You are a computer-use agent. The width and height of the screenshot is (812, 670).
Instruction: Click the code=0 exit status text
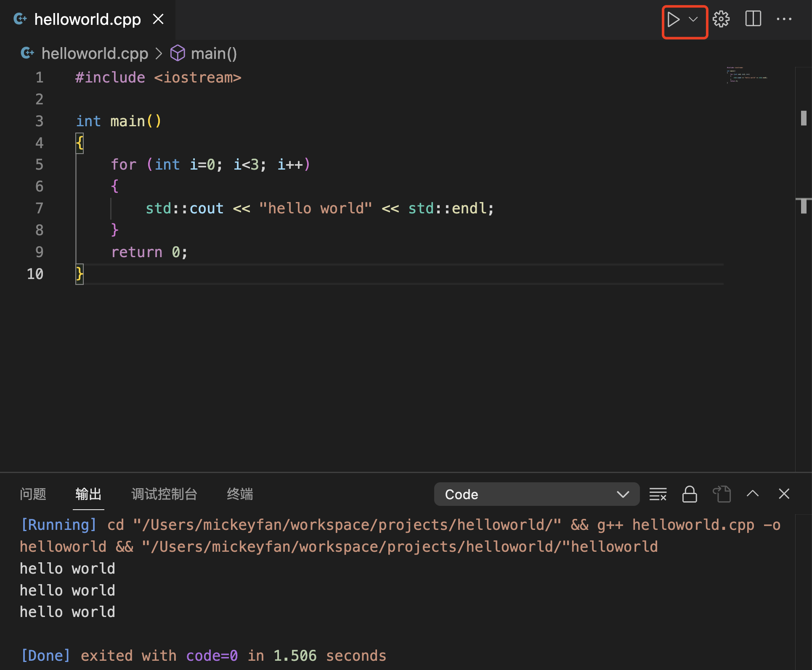212,656
